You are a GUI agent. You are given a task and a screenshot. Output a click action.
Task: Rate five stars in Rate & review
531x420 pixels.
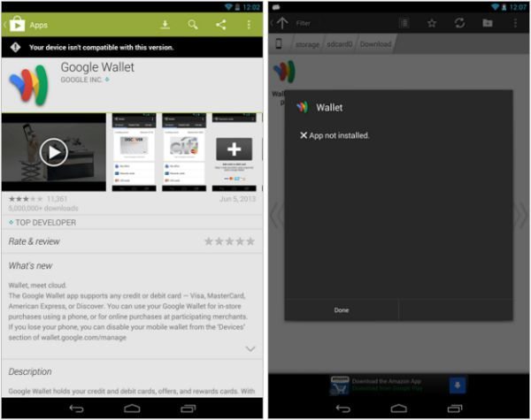250,241
